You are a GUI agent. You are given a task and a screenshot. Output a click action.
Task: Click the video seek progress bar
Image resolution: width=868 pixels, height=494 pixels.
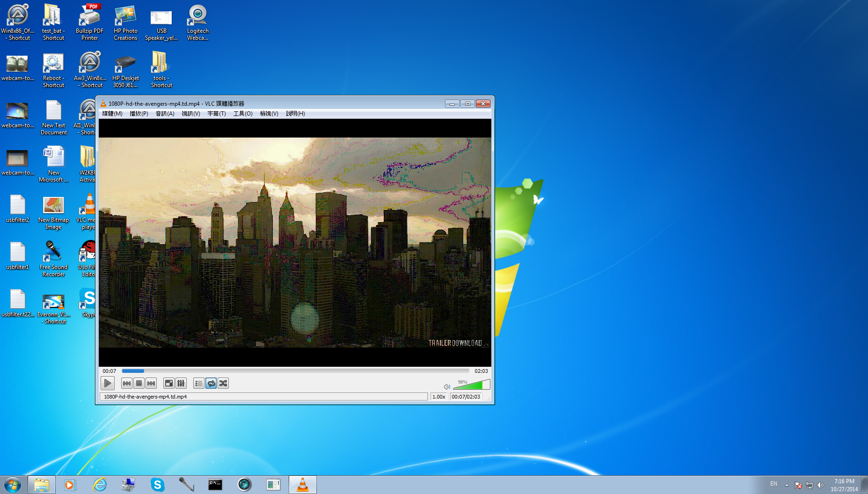pyautogui.click(x=295, y=371)
